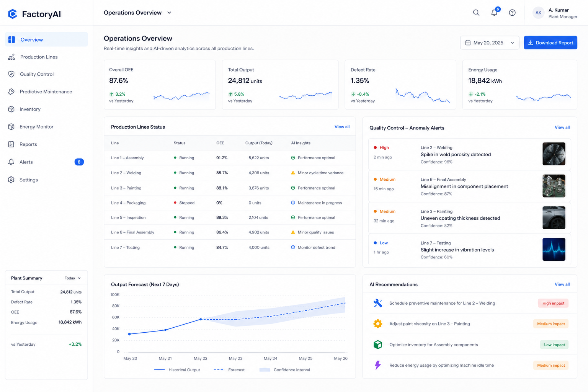Click the Line 7 – Testing row name
The height and width of the screenshot is (392, 588).
pos(125,247)
